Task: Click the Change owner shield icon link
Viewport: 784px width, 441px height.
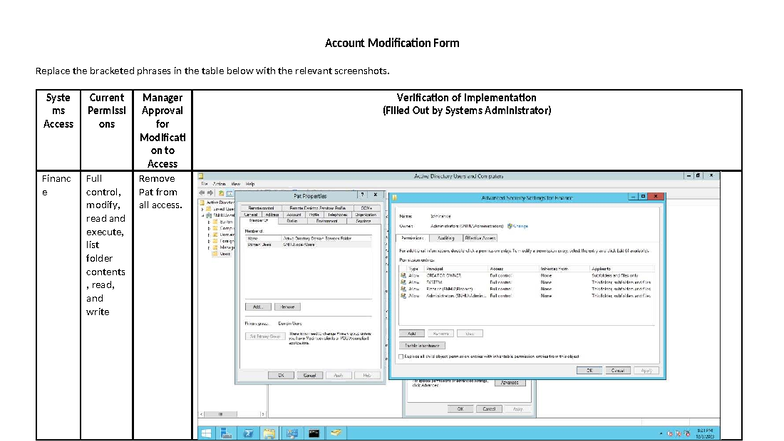Action: 514,226
